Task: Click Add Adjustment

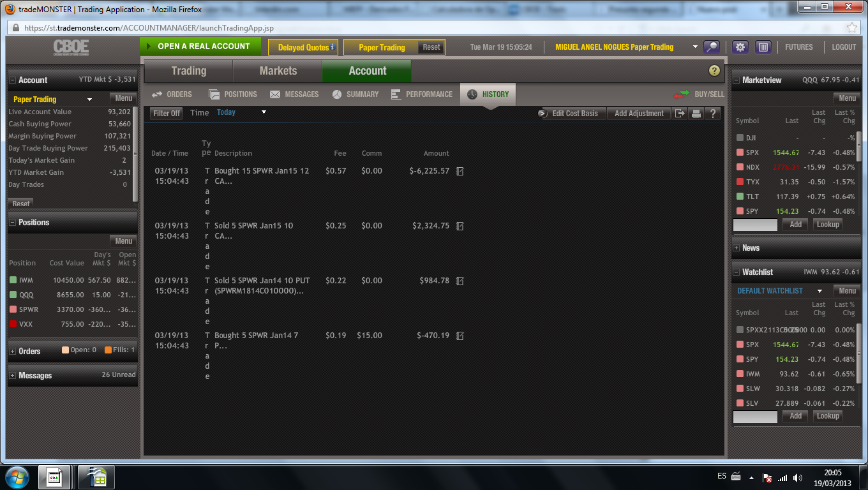Action: [639, 114]
